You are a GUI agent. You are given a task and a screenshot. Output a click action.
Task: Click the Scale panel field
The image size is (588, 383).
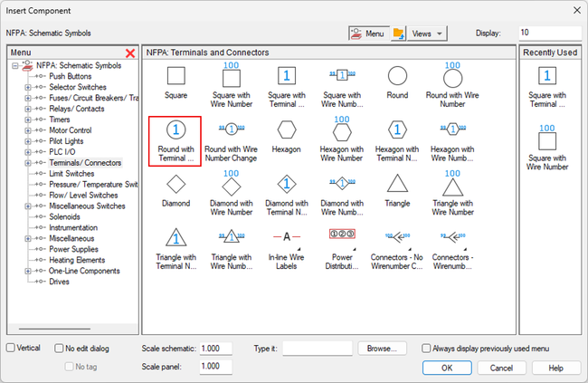point(215,367)
